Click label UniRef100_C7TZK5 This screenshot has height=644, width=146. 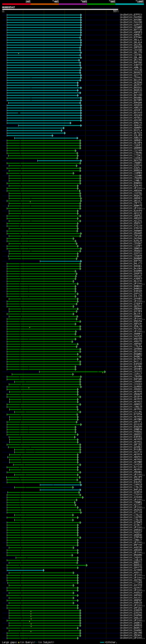pos(131,583)
